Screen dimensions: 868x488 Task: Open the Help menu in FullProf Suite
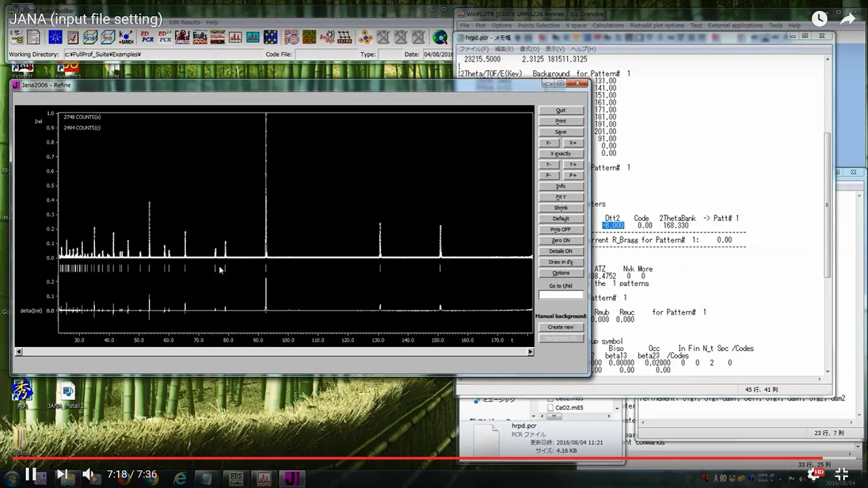pos(212,22)
